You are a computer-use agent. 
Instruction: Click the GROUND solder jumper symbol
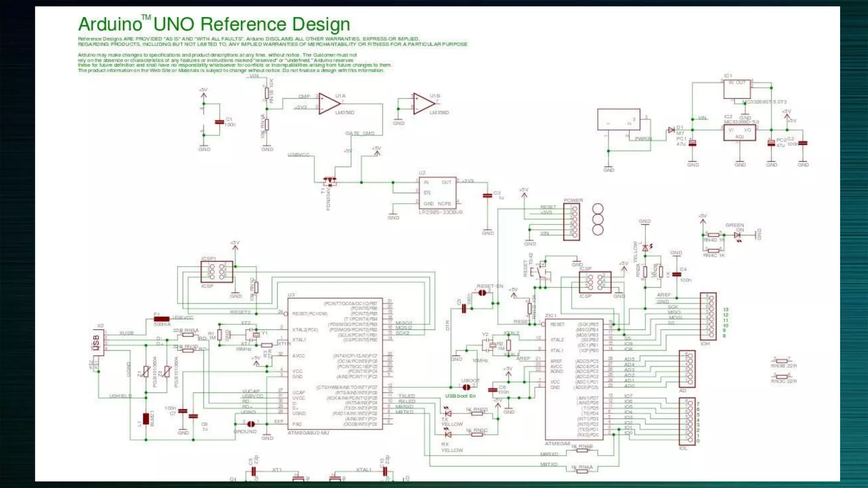tap(251, 424)
